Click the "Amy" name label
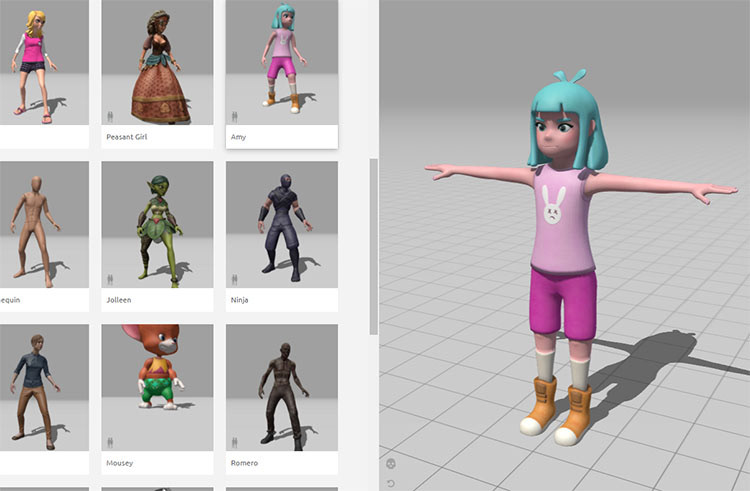Image resolution: width=750 pixels, height=491 pixels. point(238,137)
